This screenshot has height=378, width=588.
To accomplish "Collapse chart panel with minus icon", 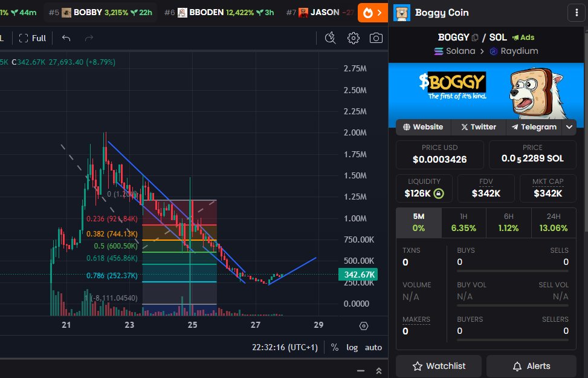I will pyautogui.click(x=361, y=371).
